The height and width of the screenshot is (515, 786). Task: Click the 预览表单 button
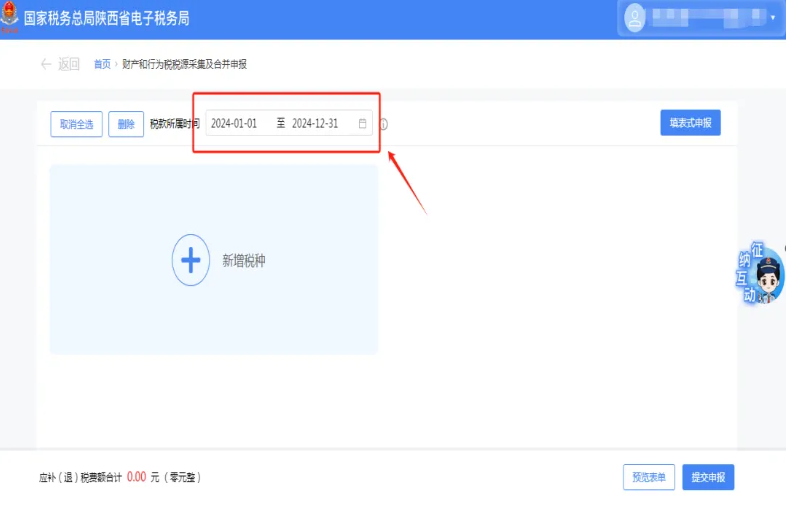click(x=649, y=477)
